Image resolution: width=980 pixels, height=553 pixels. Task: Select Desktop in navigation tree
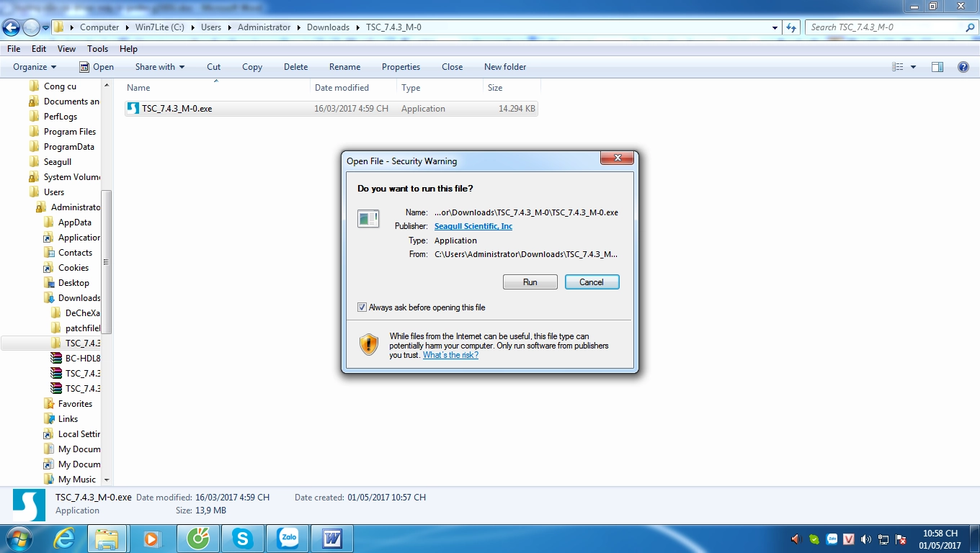(x=73, y=283)
